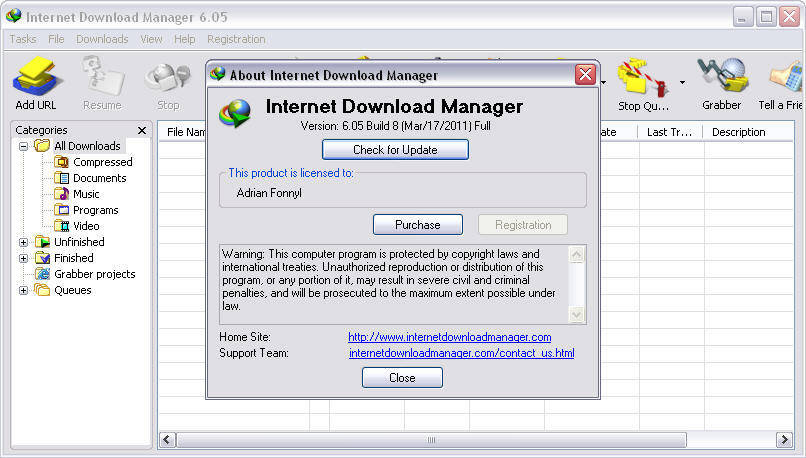Click the Stop toolbar icon
The width and height of the screenshot is (806, 458).
(x=168, y=78)
